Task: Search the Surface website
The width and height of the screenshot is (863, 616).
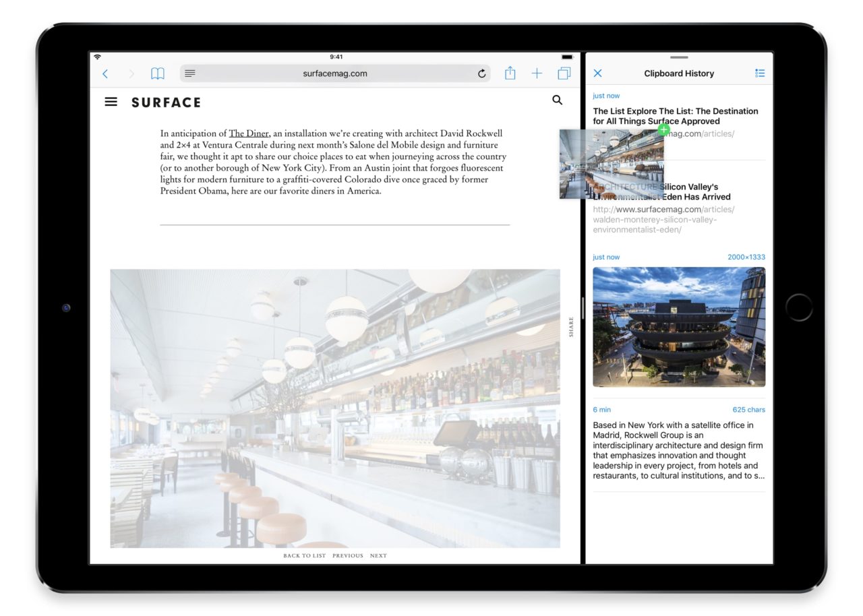Action: pyautogui.click(x=557, y=100)
